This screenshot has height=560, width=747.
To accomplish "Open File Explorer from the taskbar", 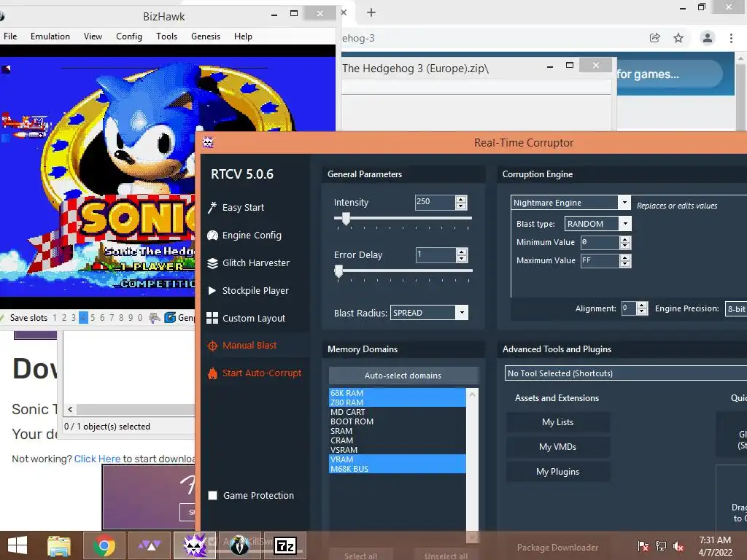I will pos(59,545).
